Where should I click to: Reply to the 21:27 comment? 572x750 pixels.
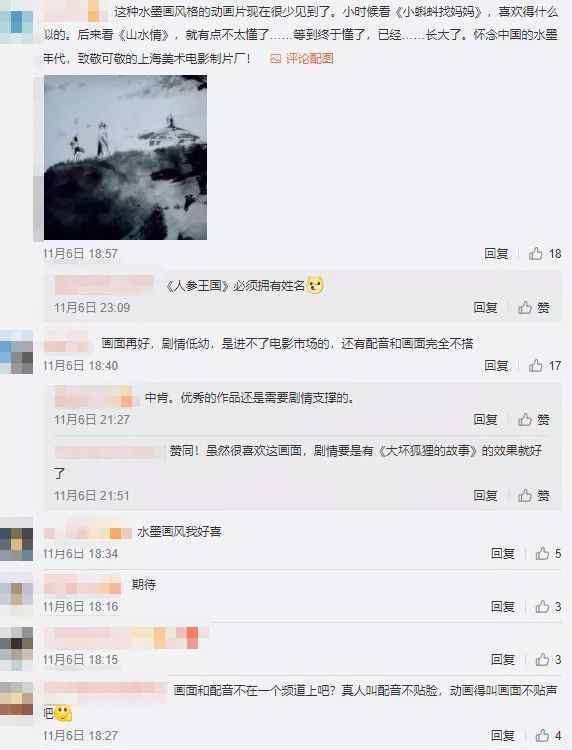tap(485, 419)
